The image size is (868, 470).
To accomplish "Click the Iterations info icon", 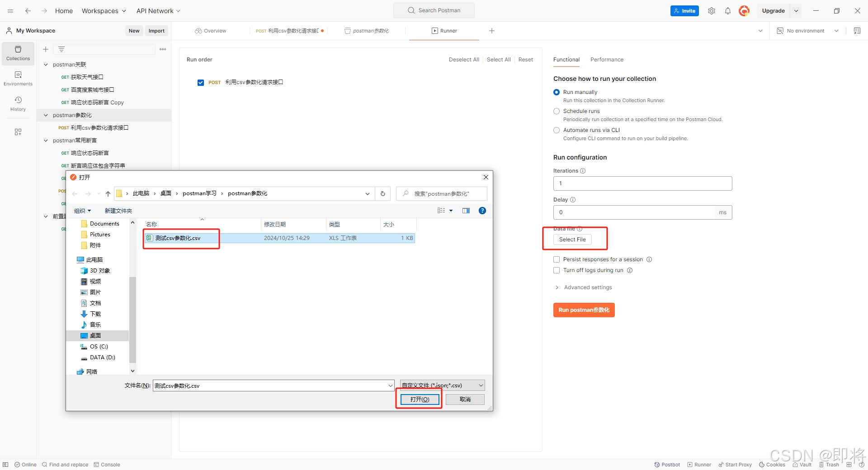I will coord(583,171).
